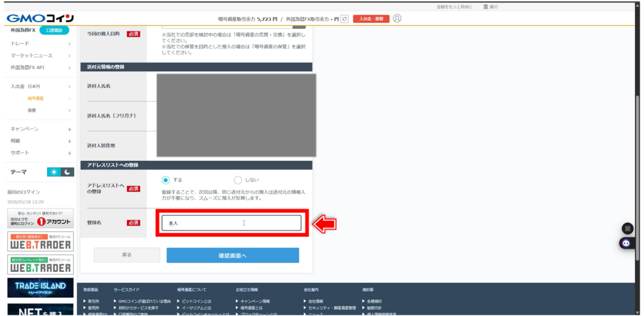This screenshot has width=644, height=316.
Task: Open the user account profile icon
Action: pyautogui.click(x=397, y=18)
